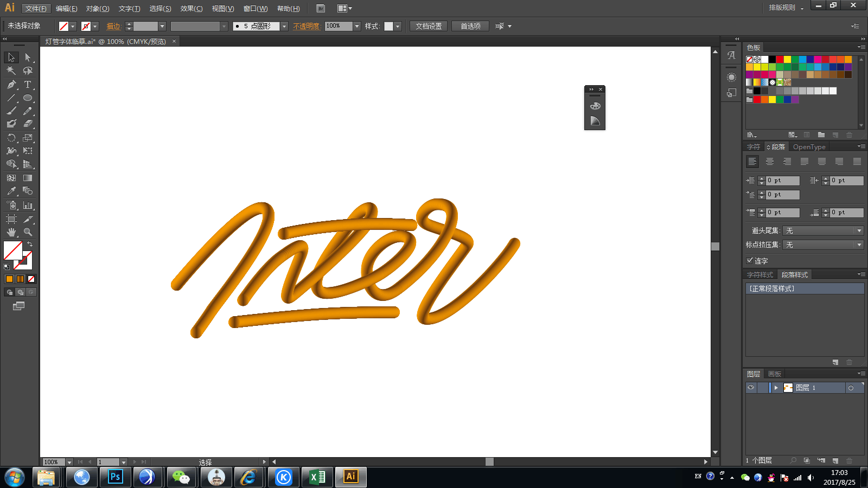This screenshot has width=868, height=488.
Task: Click the 不透明度 link
Action: 307,26
